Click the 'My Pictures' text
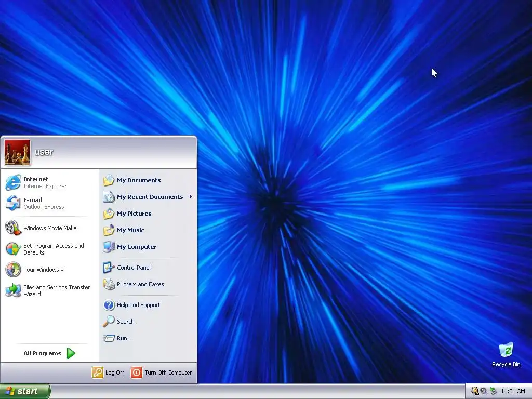This screenshot has height=399, width=532. (x=134, y=214)
